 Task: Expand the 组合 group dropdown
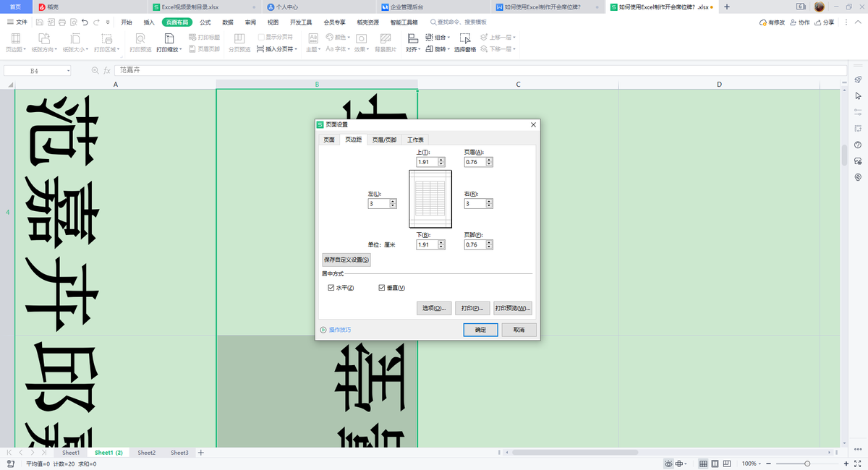click(449, 37)
